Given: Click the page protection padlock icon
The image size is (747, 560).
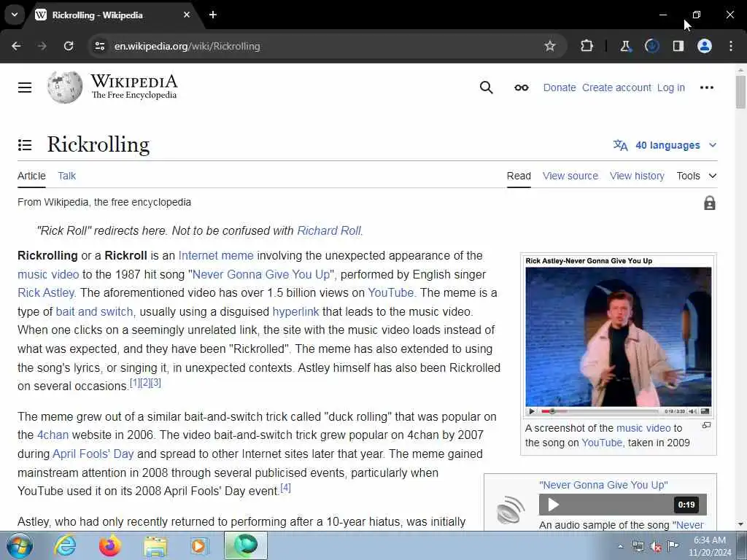Looking at the screenshot, I should coord(709,203).
